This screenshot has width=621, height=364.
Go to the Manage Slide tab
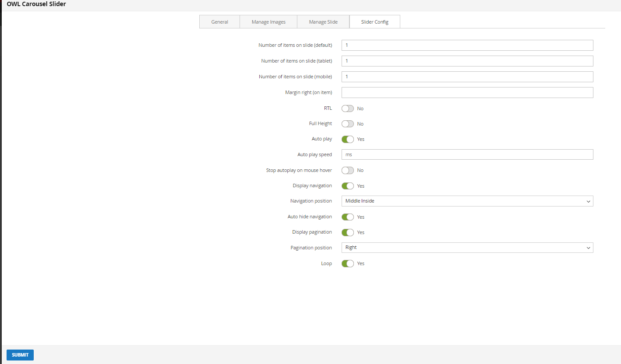click(x=323, y=22)
